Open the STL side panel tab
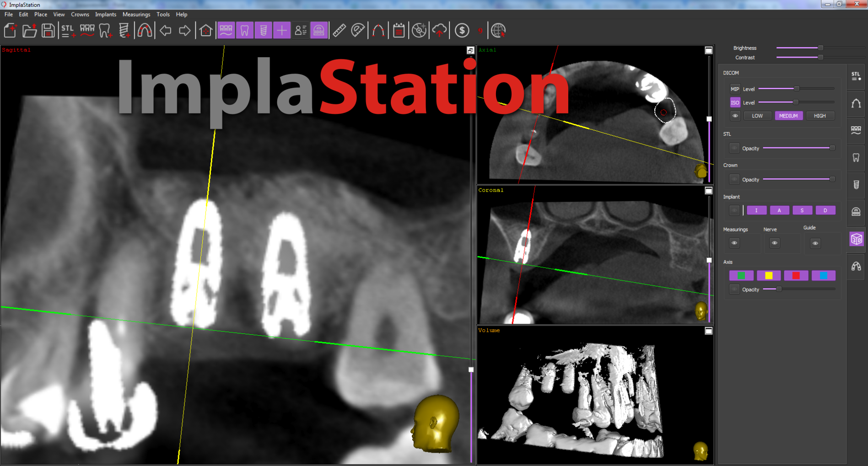 856,76
